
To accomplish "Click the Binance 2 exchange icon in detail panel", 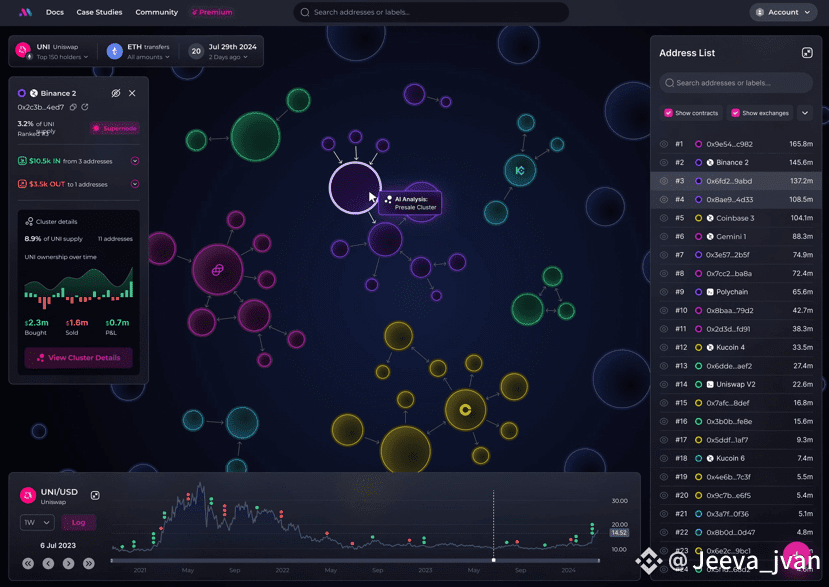I will click(33, 93).
